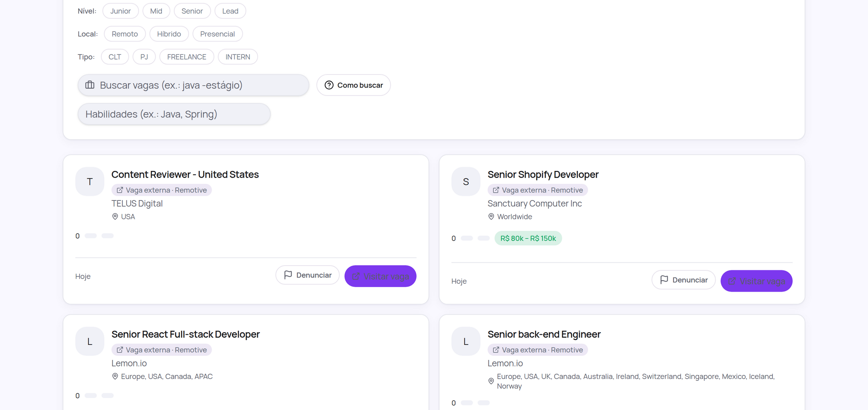
Task: Enable the Híbrido location filter
Action: pyautogui.click(x=169, y=34)
